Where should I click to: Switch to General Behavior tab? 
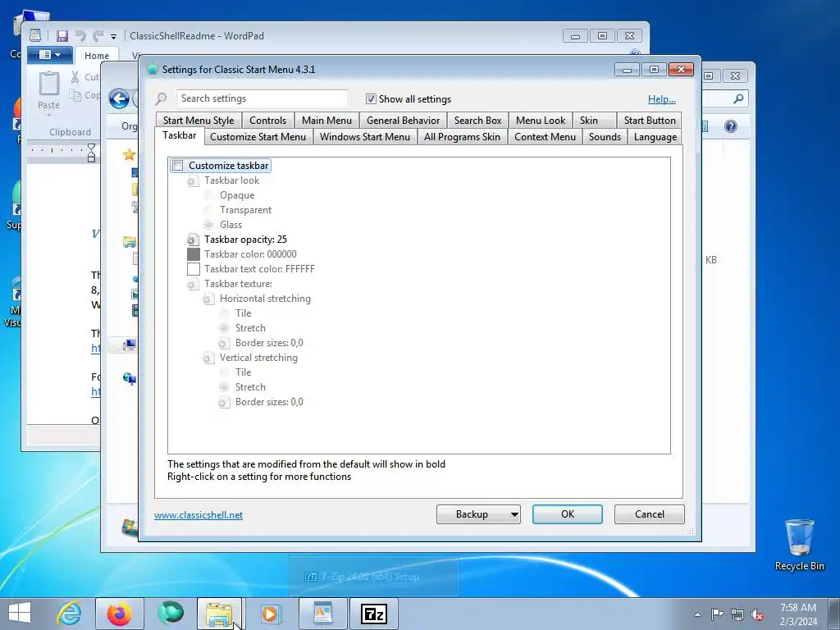(x=403, y=121)
